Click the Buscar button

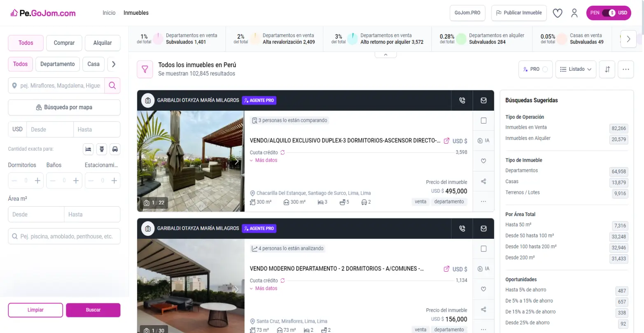[93, 310]
